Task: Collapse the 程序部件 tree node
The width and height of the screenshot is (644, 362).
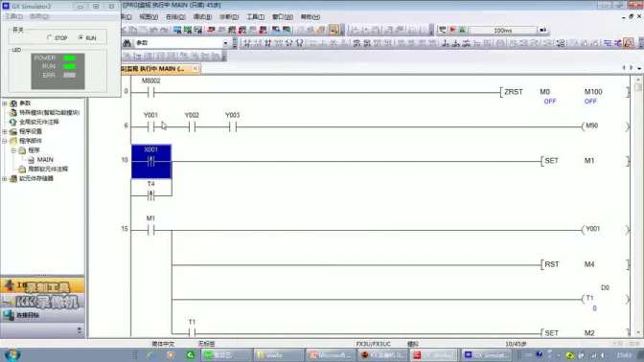Action: point(5,141)
